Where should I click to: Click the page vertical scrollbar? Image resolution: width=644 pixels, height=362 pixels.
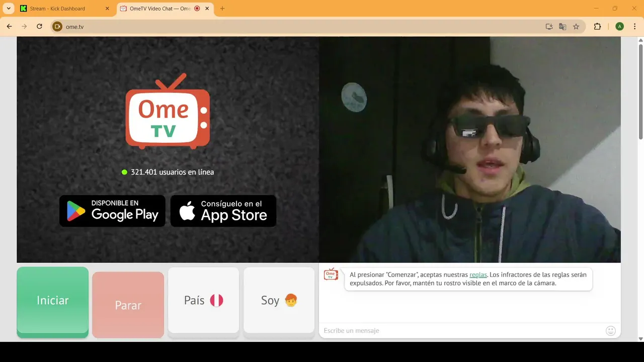coord(640,92)
